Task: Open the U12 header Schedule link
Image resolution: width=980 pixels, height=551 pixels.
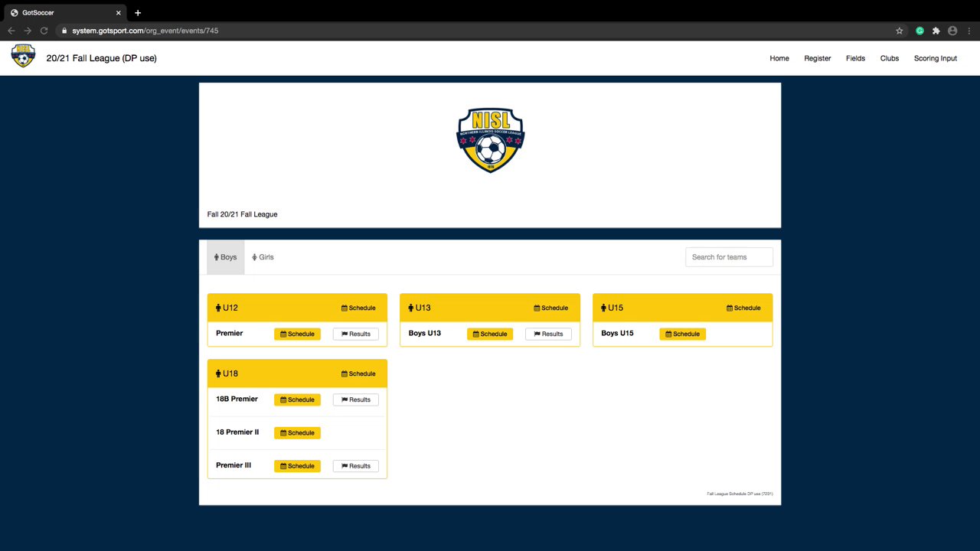Action: coord(358,308)
